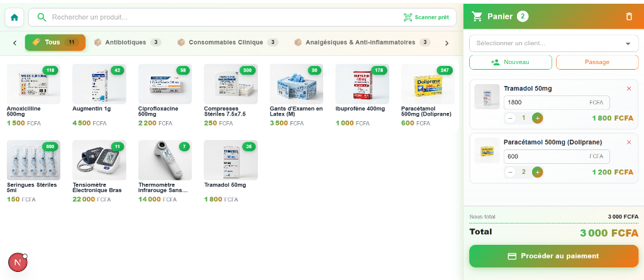The image size is (644, 280).
Task: Add Doliprane Paracétamol product card
Action: coord(428,95)
